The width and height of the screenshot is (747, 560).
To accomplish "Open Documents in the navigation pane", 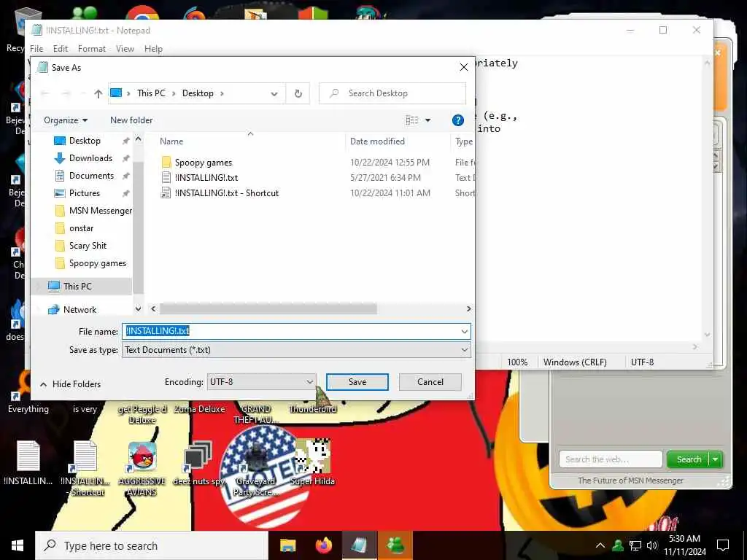I will [x=91, y=176].
